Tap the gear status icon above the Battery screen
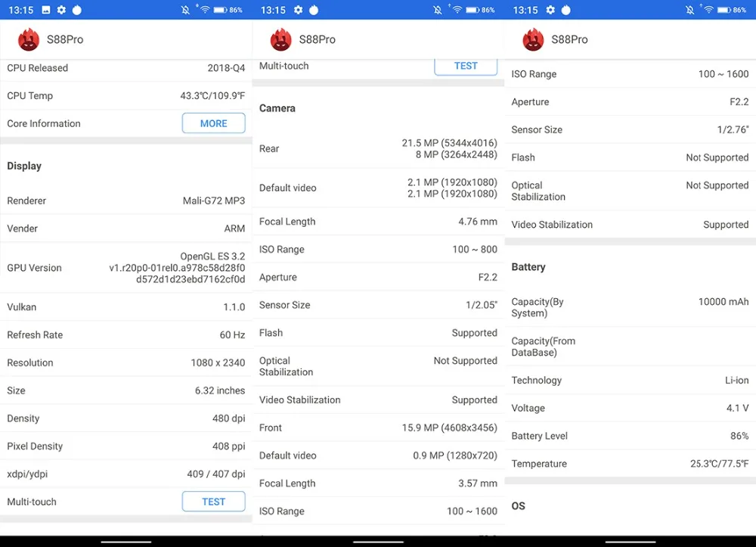Image resolution: width=756 pixels, height=547 pixels. click(550, 10)
